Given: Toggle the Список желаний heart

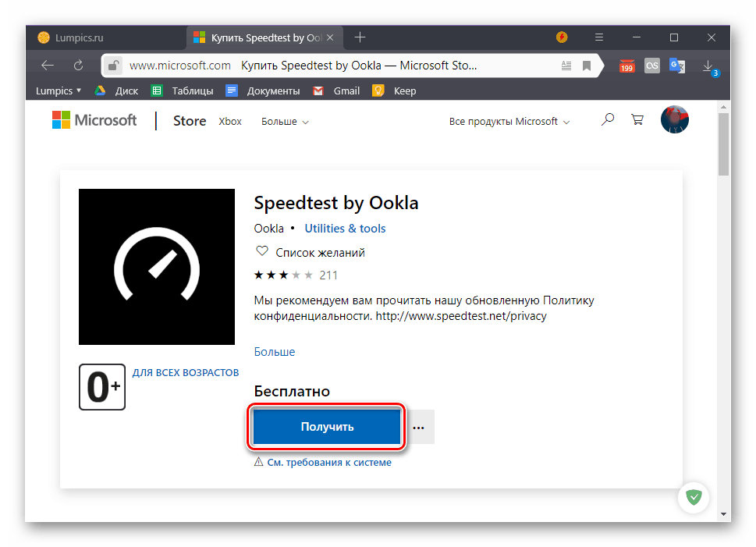Looking at the screenshot, I should pos(262,252).
